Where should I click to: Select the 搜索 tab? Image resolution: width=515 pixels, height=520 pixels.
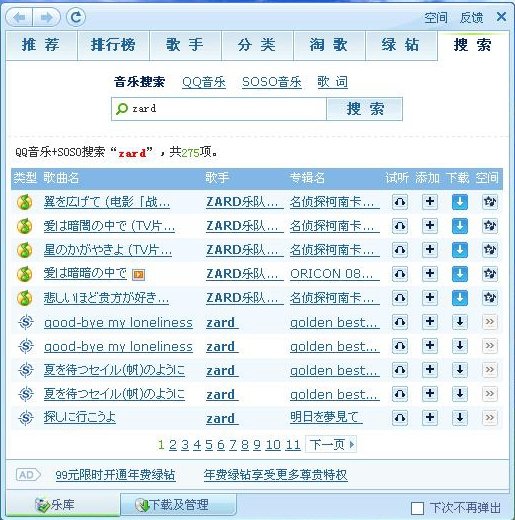473,45
